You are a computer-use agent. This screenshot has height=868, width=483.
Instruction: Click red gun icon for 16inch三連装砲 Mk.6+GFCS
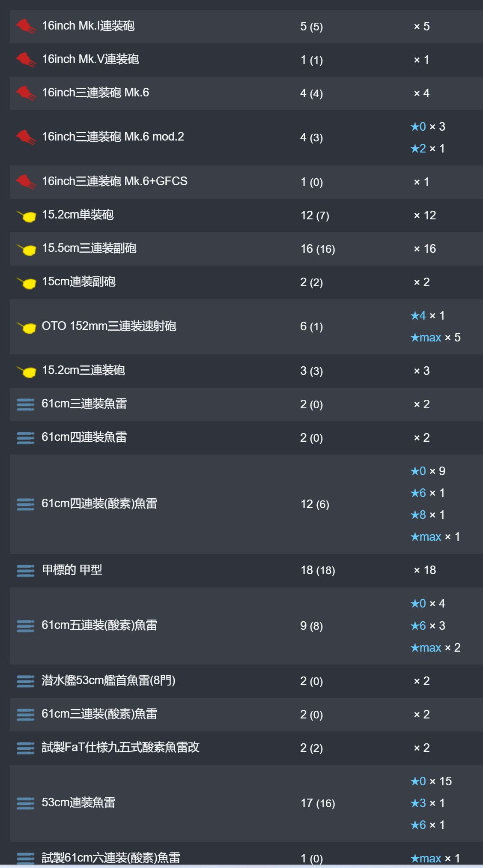[26, 182]
